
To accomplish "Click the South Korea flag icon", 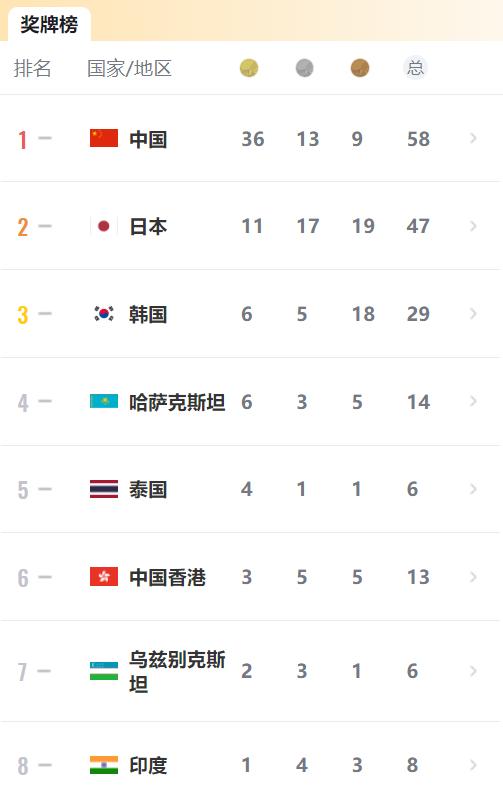I will click(x=104, y=313).
